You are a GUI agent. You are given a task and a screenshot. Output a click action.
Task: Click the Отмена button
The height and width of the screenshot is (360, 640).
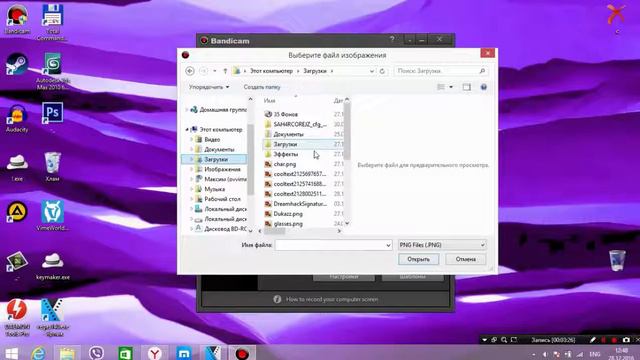[466, 259]
